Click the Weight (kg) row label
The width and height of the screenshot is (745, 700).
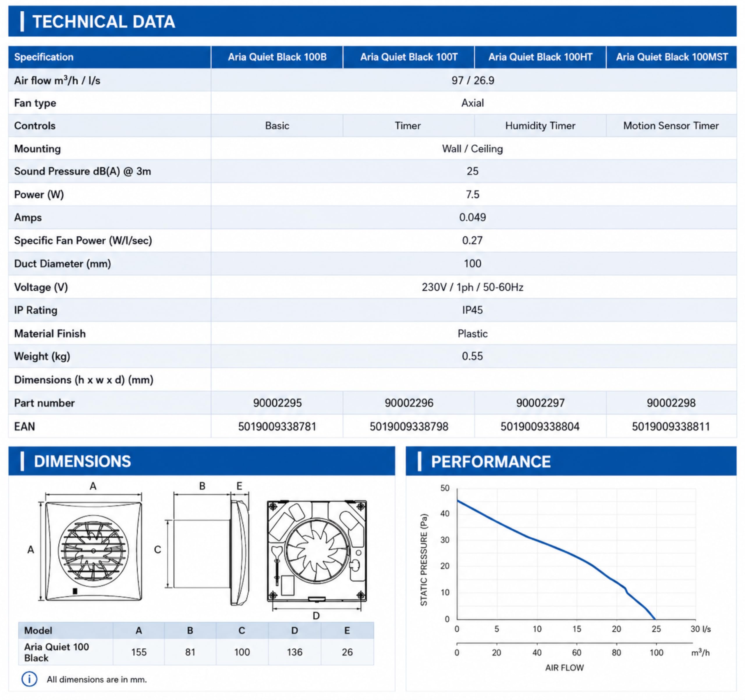(x=42, y=356)
